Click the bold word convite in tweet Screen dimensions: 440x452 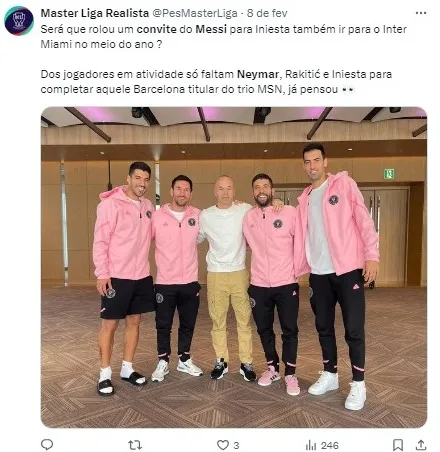[156, 29]
